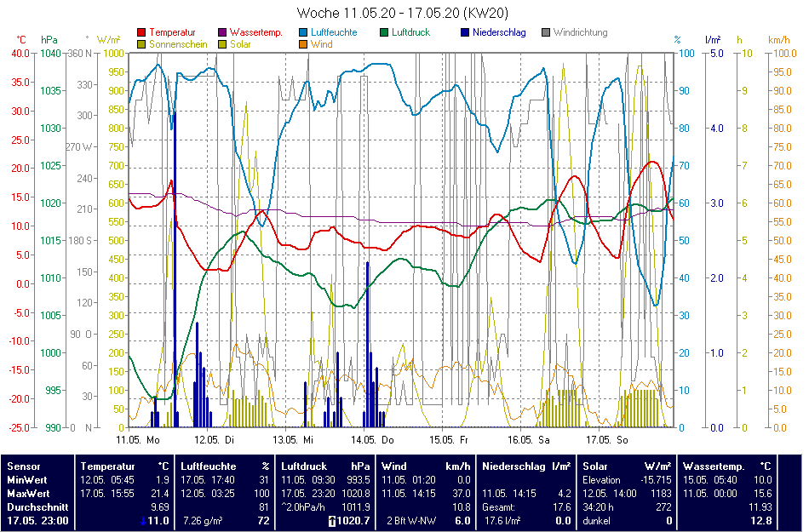Select the Solar legend label
Image resolution: width=809 pixels, height=532 pixels.
pos(240,44)
